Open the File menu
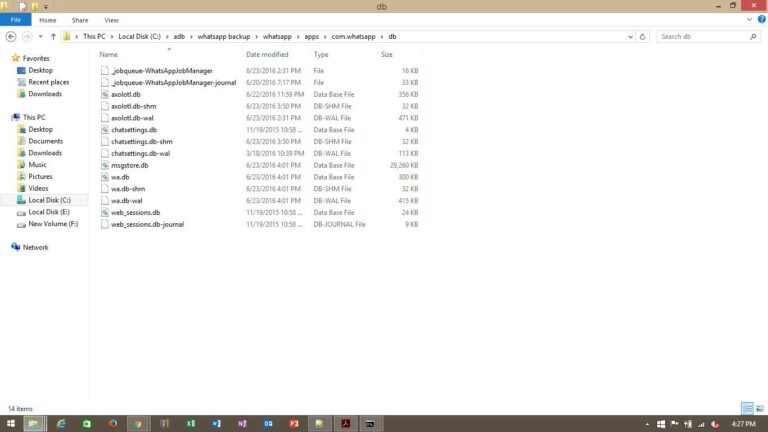This screenshot has width=768, height=432. click(15, 20)
